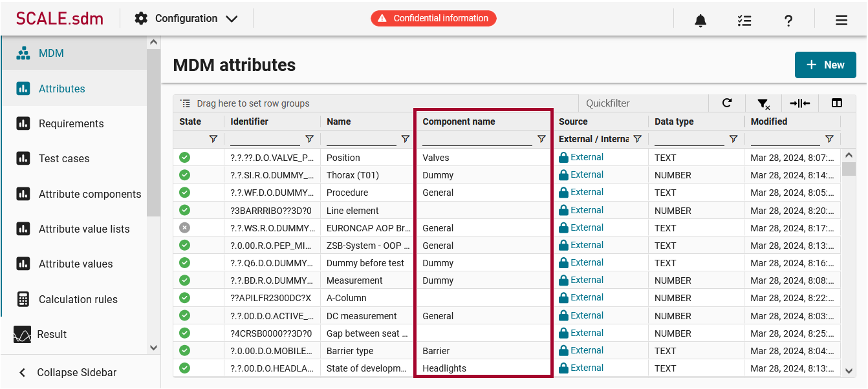The height and width of the screenshot is (389, 868).
Task: Select the 'Line element' name cell
Action: pyautogui.click(x=369, y=210)
